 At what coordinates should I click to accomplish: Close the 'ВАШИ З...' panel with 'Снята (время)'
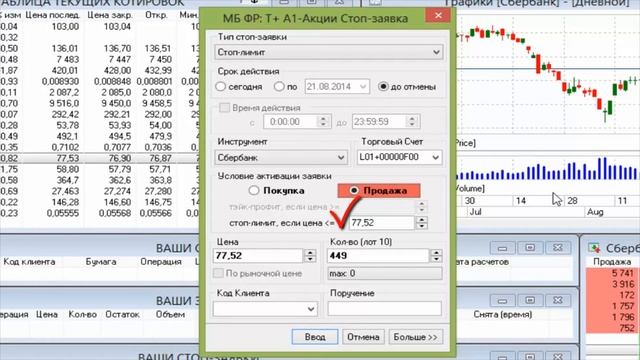pos(557,300)
